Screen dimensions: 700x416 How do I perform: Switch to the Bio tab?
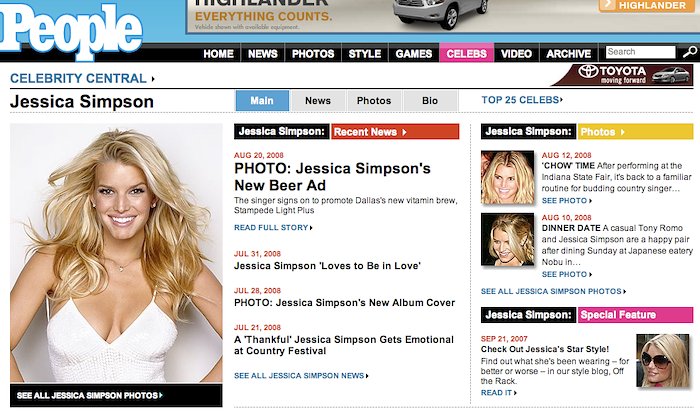pos(430,100)
